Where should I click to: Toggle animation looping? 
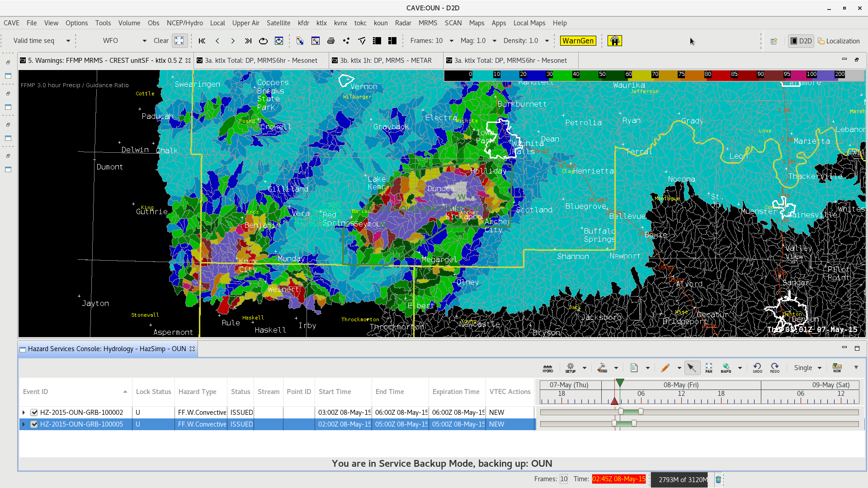[x=263, y=41]
